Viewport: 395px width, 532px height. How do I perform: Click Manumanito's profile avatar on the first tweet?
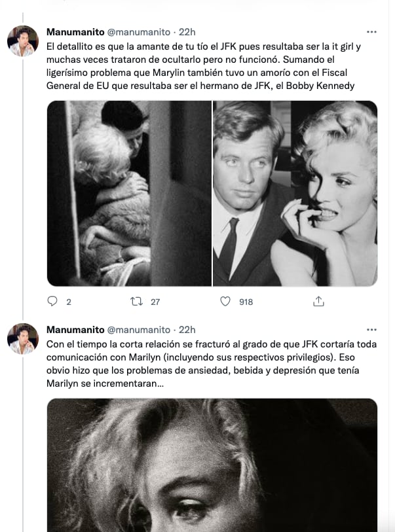[x=24, y=37]
